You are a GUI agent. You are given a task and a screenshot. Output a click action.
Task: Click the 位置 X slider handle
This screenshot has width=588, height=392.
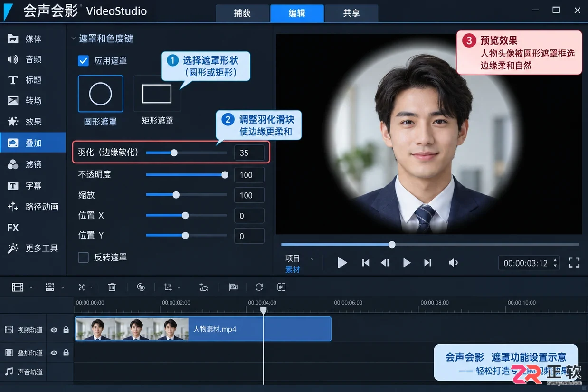coord(185,215)
